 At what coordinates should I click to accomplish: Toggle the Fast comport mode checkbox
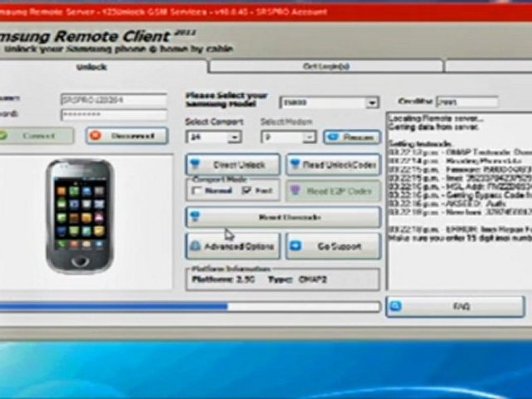246,191
